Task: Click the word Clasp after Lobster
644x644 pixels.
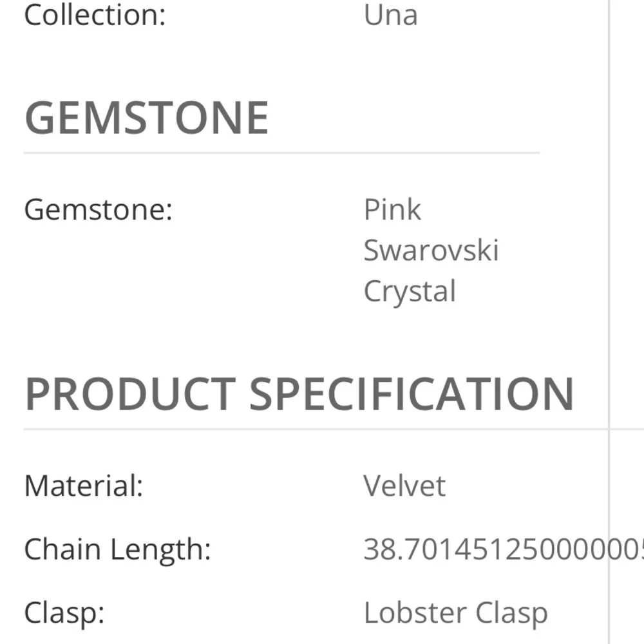Action: coord(511,613)
